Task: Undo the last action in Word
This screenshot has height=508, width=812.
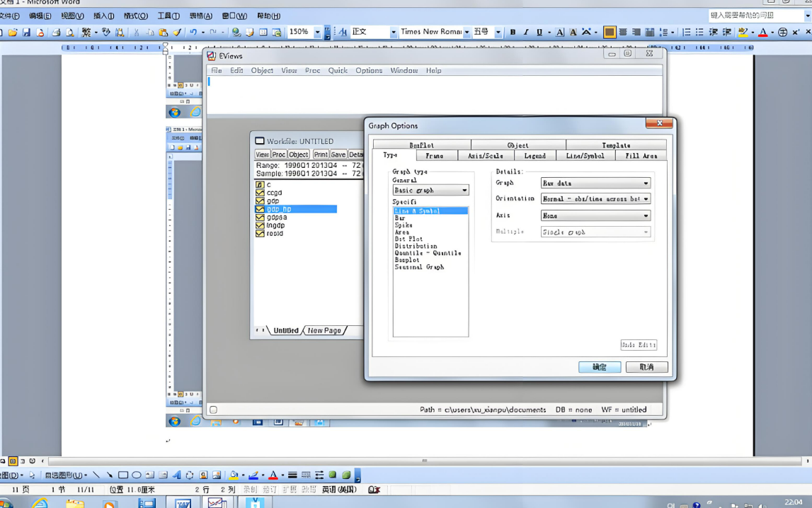Action: (x=193, y=32)
